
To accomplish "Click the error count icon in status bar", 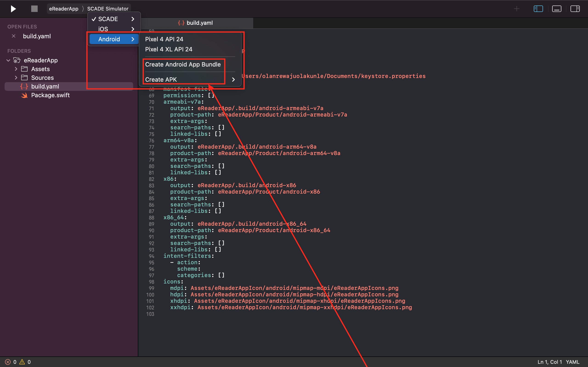I will [8, 362].
